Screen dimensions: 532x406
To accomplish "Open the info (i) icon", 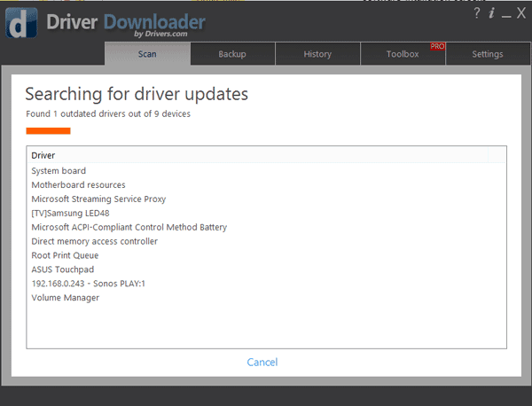I will click(x=491, y=13).
